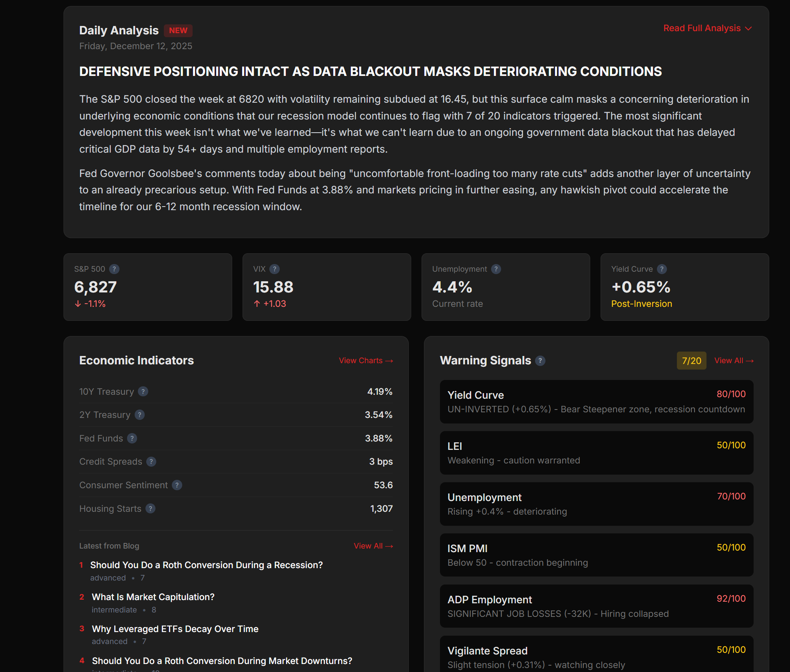Open the 10Y Treasury info tooltip icon
The height and width of the screenshot is (672, 790).
click(x=143, y=392)
